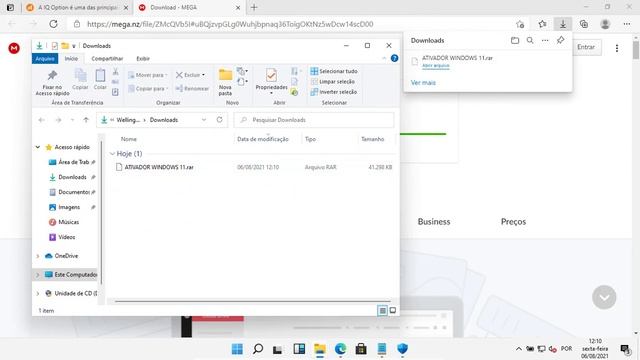Click Inverter seleção

(x=334, y=92)
